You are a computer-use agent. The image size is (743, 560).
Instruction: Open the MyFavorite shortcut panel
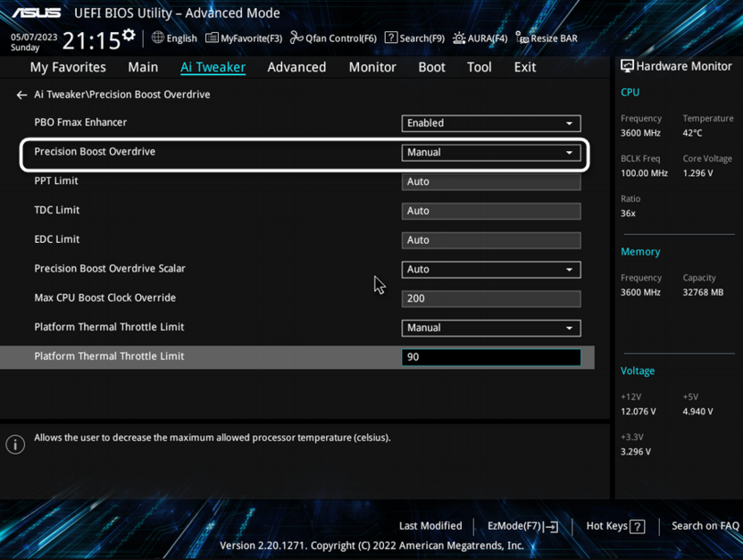(x=243, y=38)
